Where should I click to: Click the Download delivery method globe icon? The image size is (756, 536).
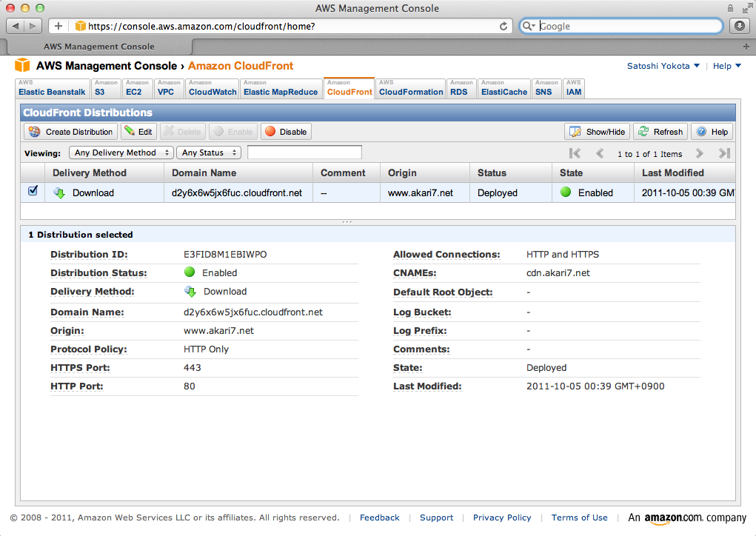[x=59, y=192]
